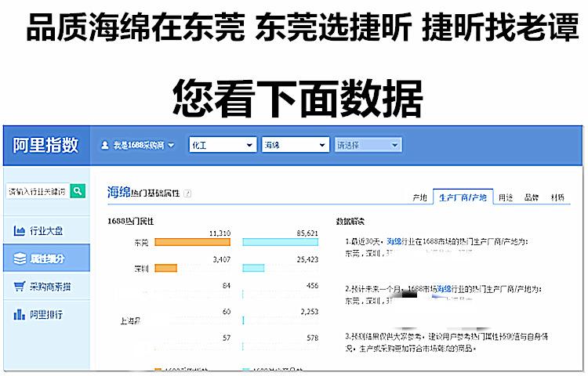Expand the 请选择 dropdown
Image resolution: width=588 pixels, height=376 pixels.
[368, 145]
